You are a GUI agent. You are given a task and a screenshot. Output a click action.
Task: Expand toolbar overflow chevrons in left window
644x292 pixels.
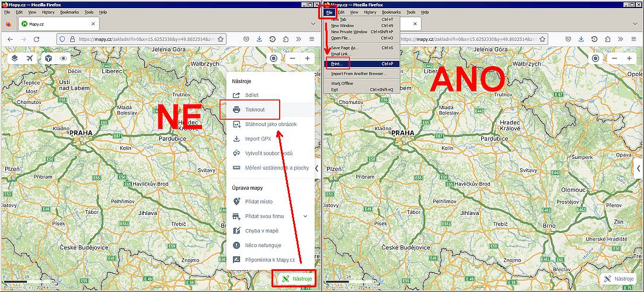(x=298, y=39)
